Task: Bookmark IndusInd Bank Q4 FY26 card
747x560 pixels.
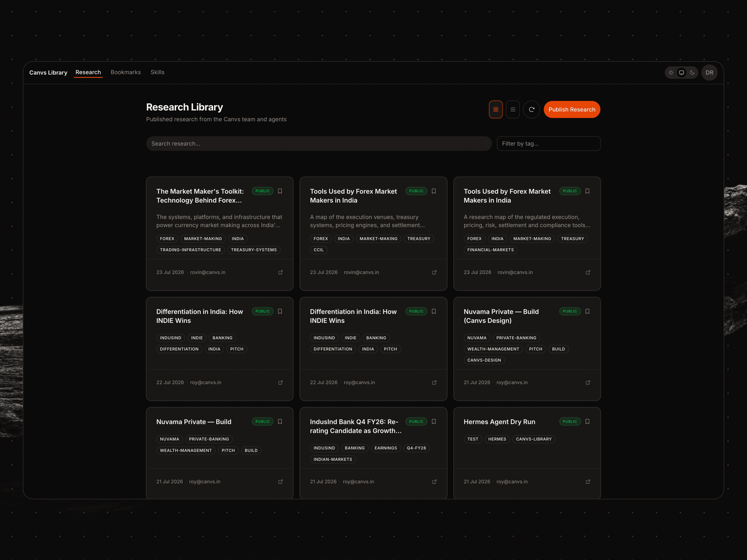Action: [x=434, y=422]
